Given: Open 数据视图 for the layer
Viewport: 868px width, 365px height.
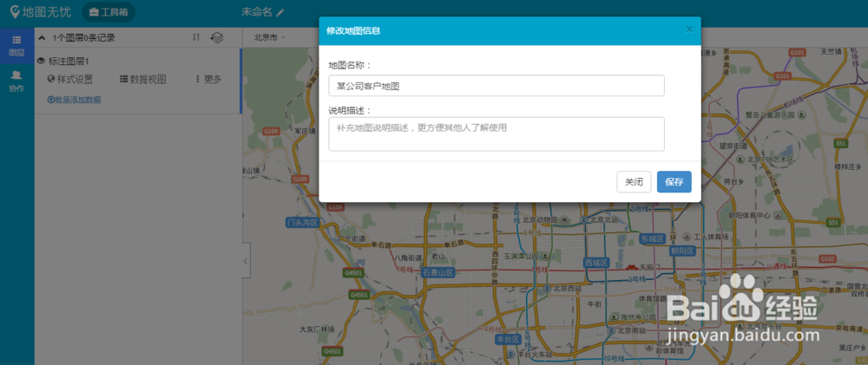Looking at the screenshot, I should pos(143,79).
